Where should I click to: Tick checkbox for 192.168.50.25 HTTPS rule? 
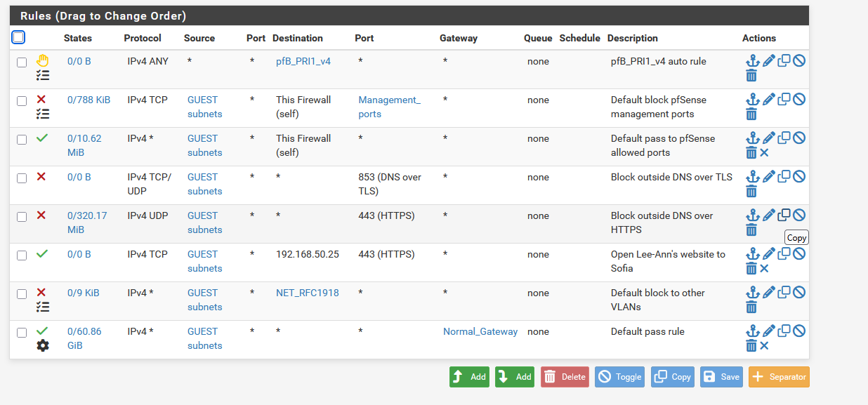(22, 255)
